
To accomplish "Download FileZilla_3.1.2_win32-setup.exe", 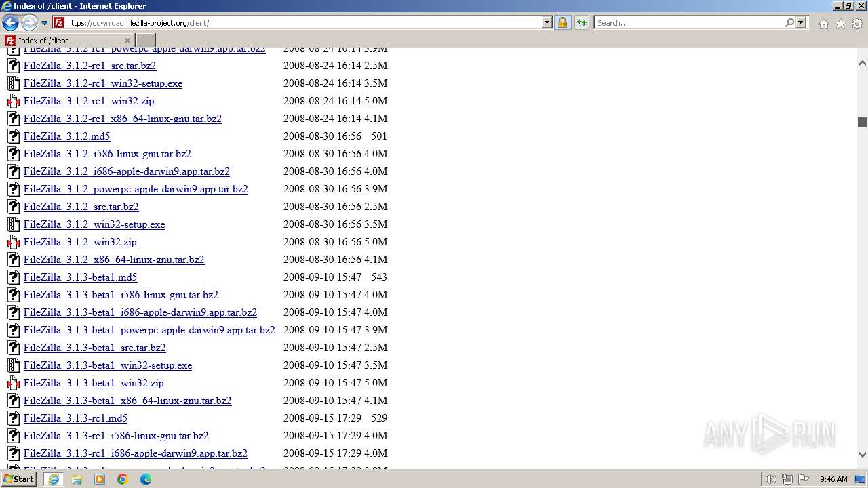I will point(94,224).
